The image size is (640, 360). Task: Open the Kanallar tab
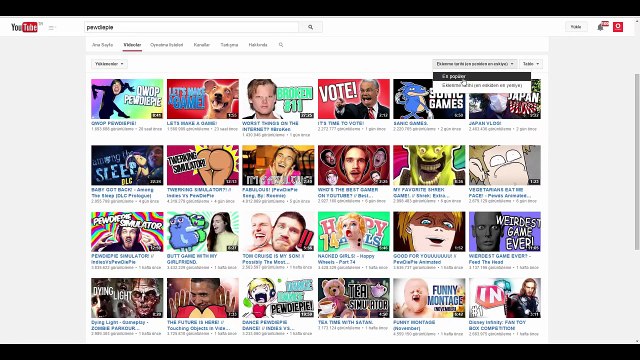point(202,45)
